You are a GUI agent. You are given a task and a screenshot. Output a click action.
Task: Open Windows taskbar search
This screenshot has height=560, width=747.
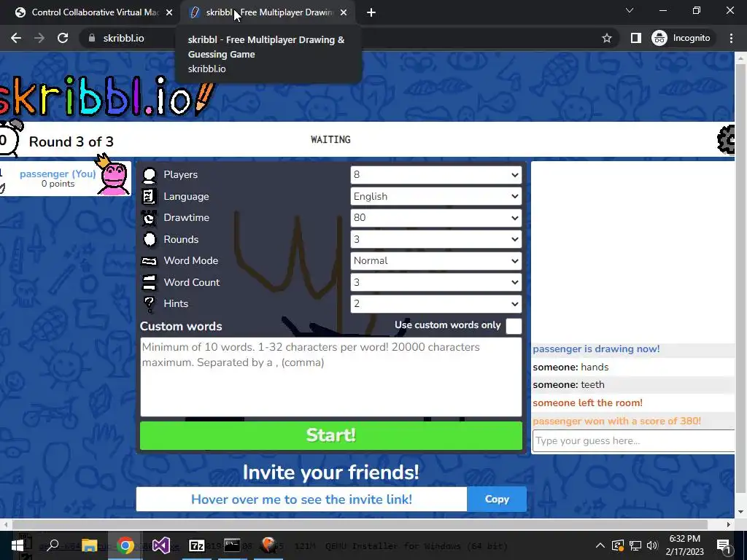click(53, 545)
